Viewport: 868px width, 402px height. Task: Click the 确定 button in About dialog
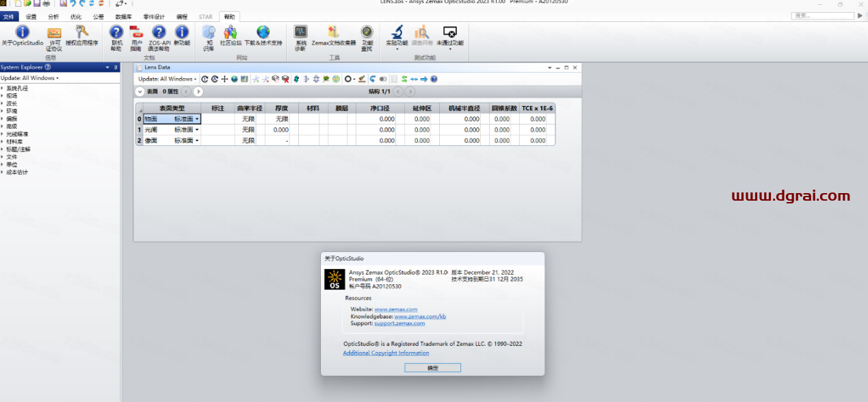(x=432, y=368)
